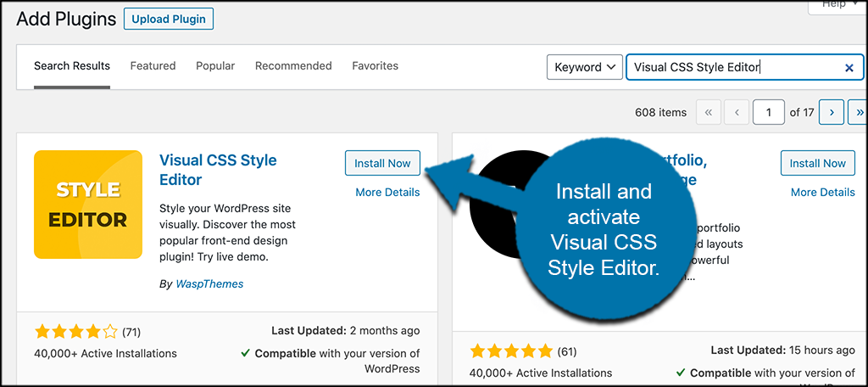
Task: Install the portfolio plugin on the right
Action: (818, 163)
